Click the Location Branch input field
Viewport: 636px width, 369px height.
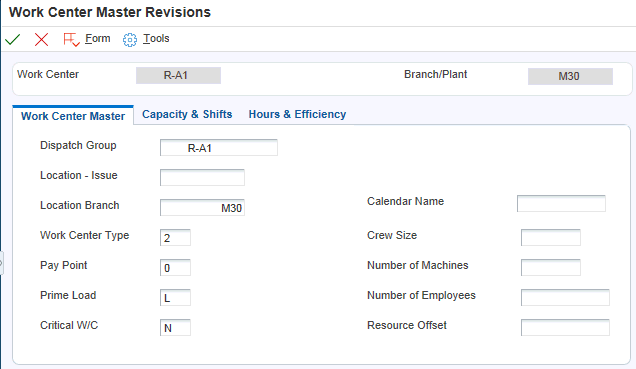[202, 208]
